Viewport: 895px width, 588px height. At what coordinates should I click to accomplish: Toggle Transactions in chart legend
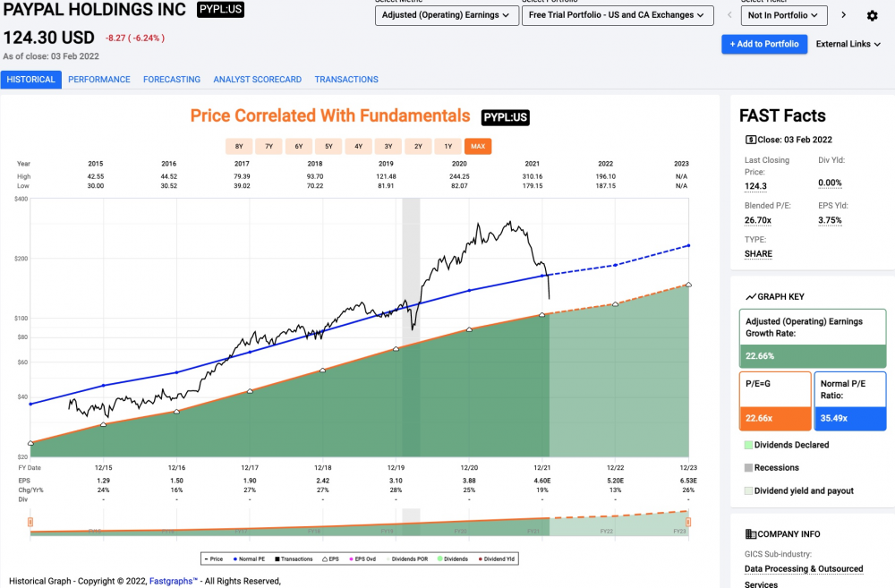tap(294, 558)
